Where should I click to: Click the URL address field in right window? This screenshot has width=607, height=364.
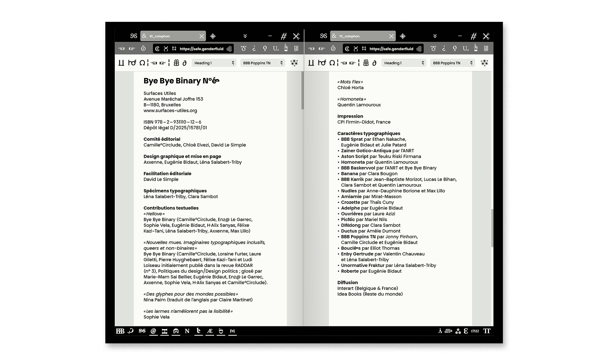click(391, 49)
